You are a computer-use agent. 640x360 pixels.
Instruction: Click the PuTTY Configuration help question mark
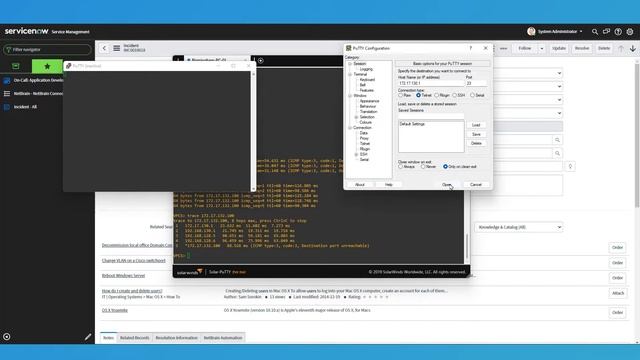tap(470, 48)
